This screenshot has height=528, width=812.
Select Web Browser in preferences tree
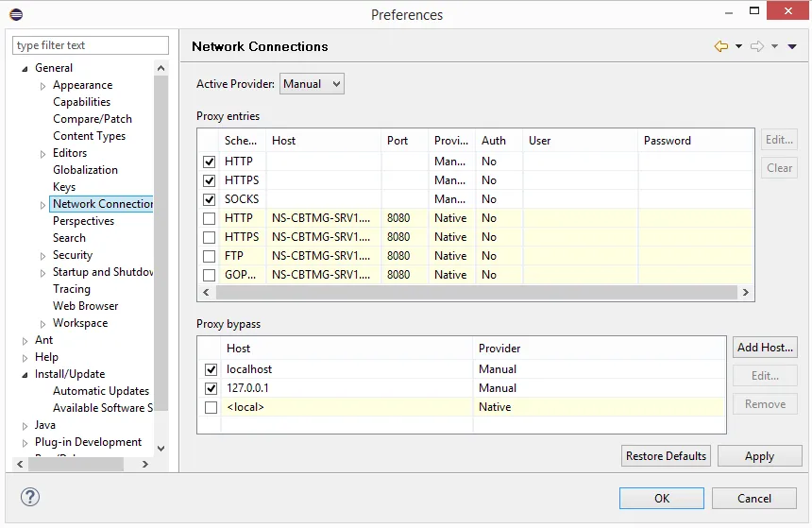tap(85, 306)
